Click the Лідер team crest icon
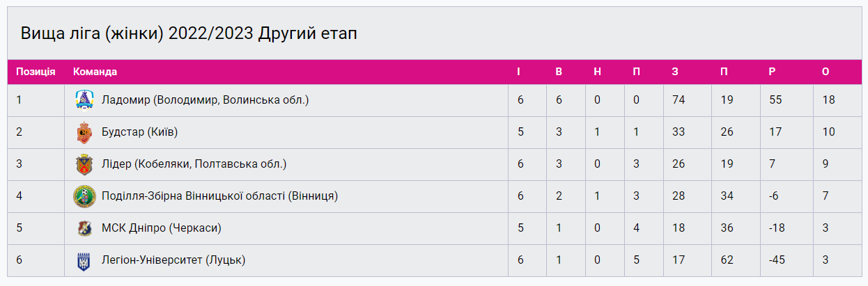Image resolution: width=868 pixels, height=286 pixels. pos(84,164)
